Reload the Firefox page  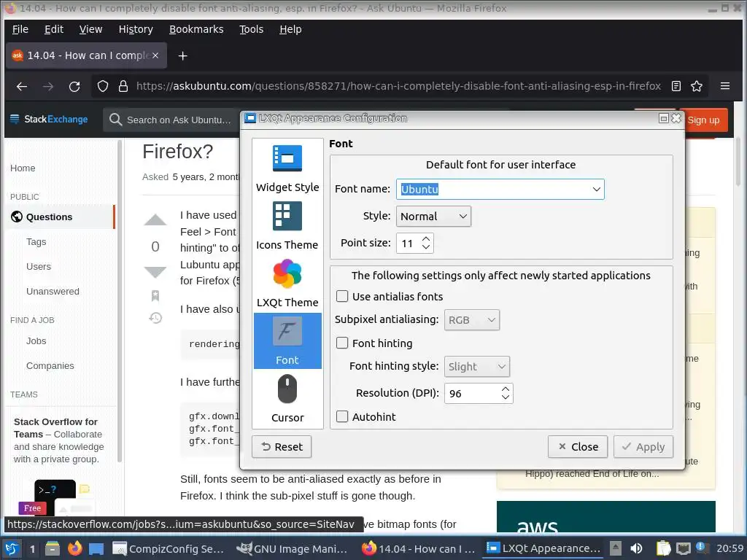pos(74,86)
